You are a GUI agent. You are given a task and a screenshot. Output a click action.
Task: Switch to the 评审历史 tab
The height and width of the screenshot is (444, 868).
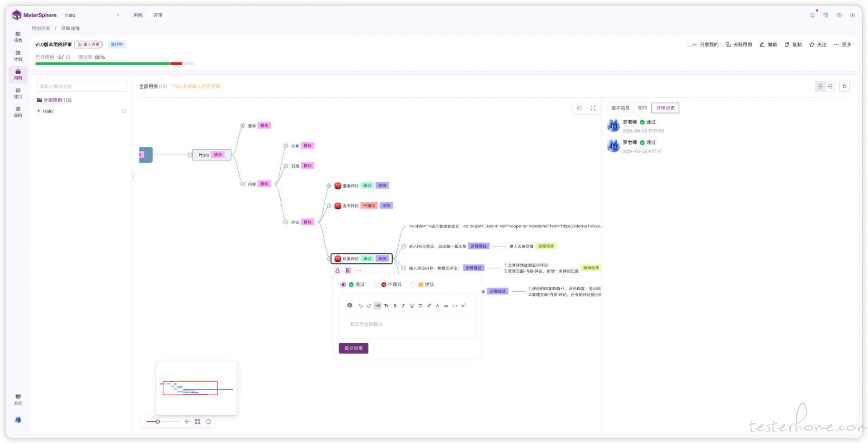pyautogui.click(x=665, y=108)
